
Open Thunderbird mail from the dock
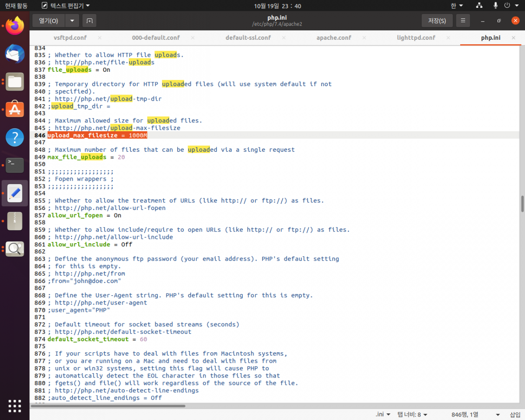[15, 54]
